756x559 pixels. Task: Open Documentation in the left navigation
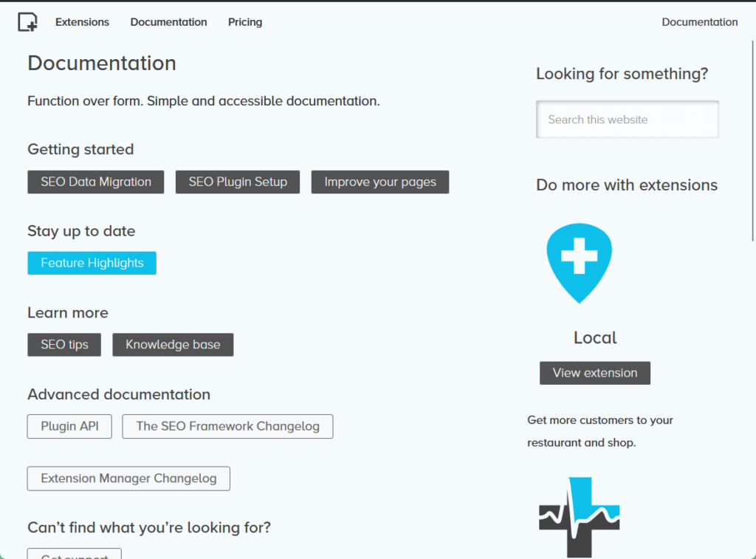[x=168, y=22]
